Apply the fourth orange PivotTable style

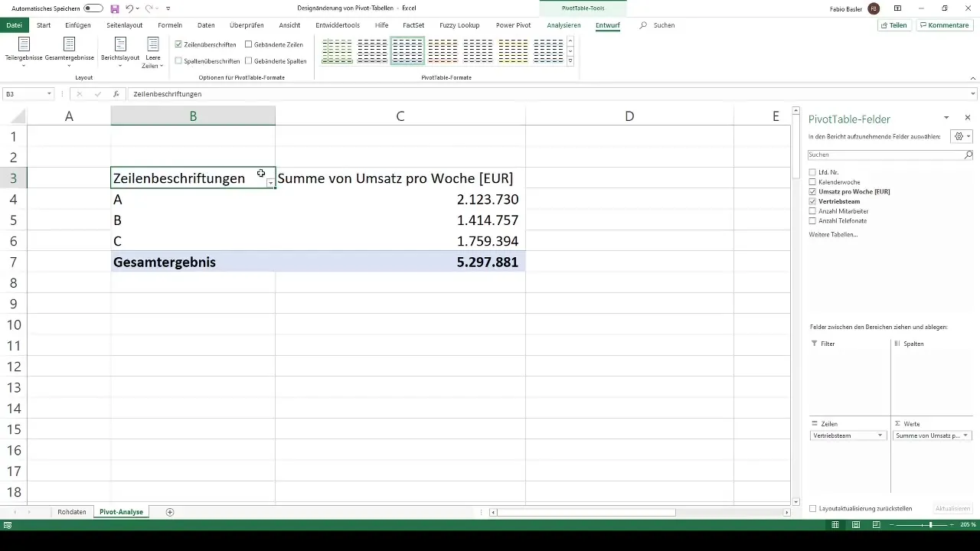443,51
